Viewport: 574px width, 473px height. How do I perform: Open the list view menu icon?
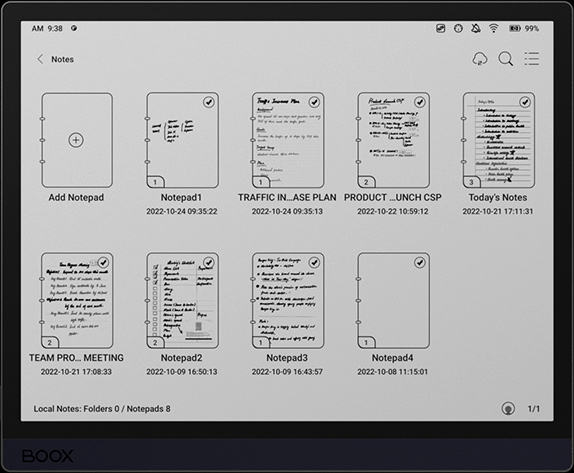coord(532,59)
